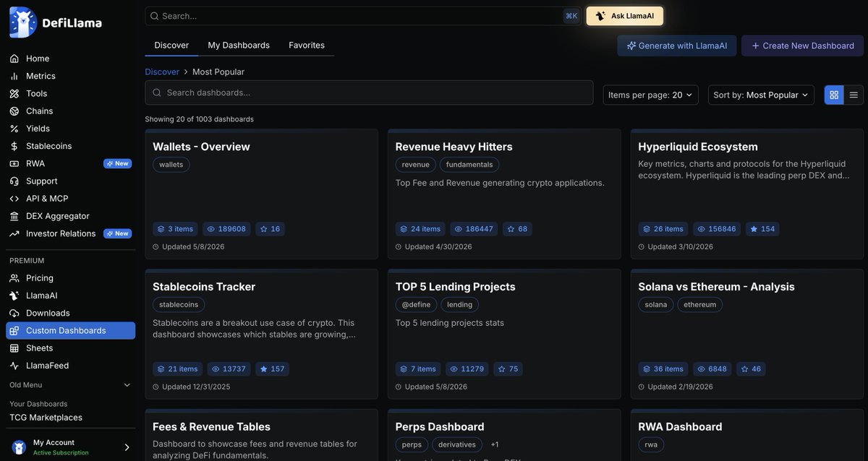868x461 pixels.
Task: Open TCG Marketplaces dashboard link
Action: click(46, 418)
